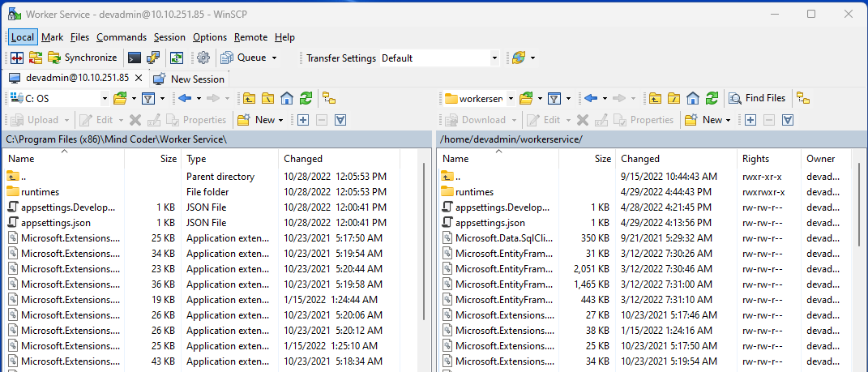This screenshot has height=372, width=868.
Task: Click the Find Files button
Action: click(x=758, y=99)
